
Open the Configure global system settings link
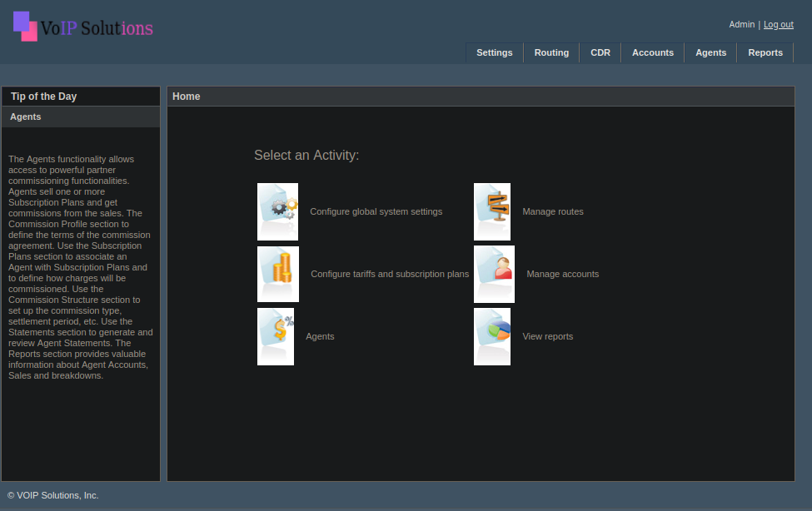point(376,211)
